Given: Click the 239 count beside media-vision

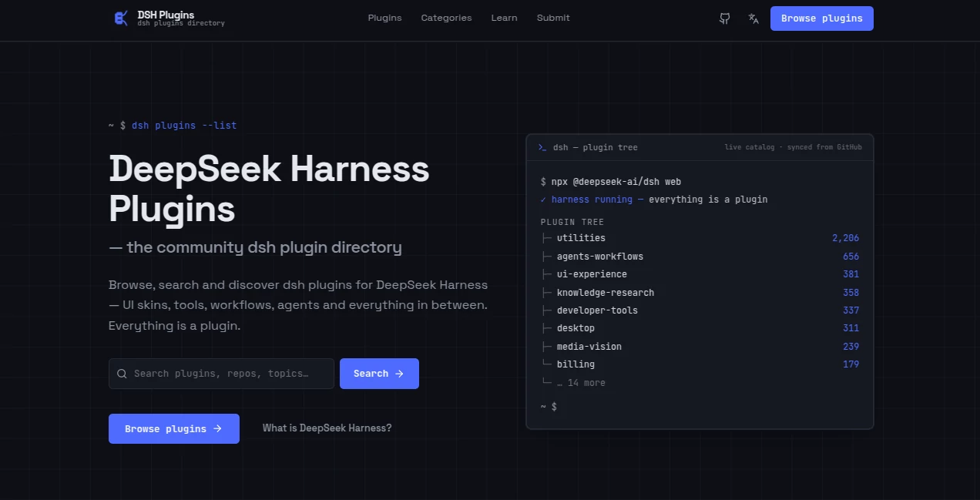Looking at the screenshot, I should pyautogui.click(x=851, y=347).
